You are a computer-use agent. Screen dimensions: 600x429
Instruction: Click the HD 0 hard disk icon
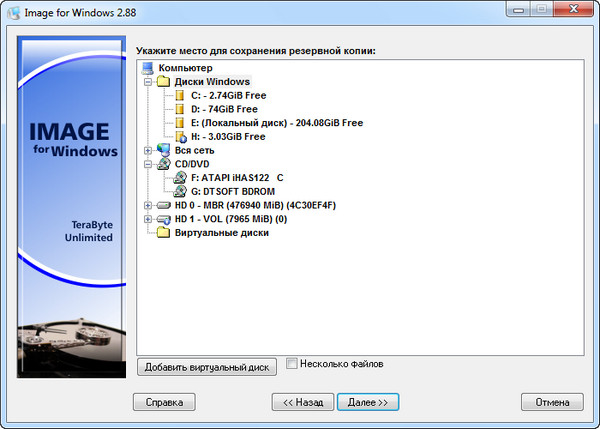pyautogui.click(x=164, y=206)
